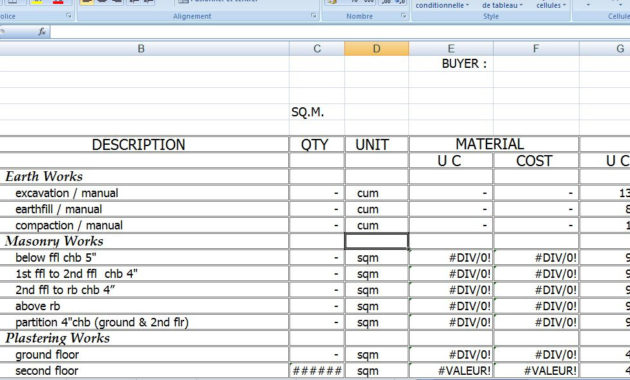630x380 pixels.
Task: Open the Alignement group dialog launcher
Action: (x=313, y=16)
